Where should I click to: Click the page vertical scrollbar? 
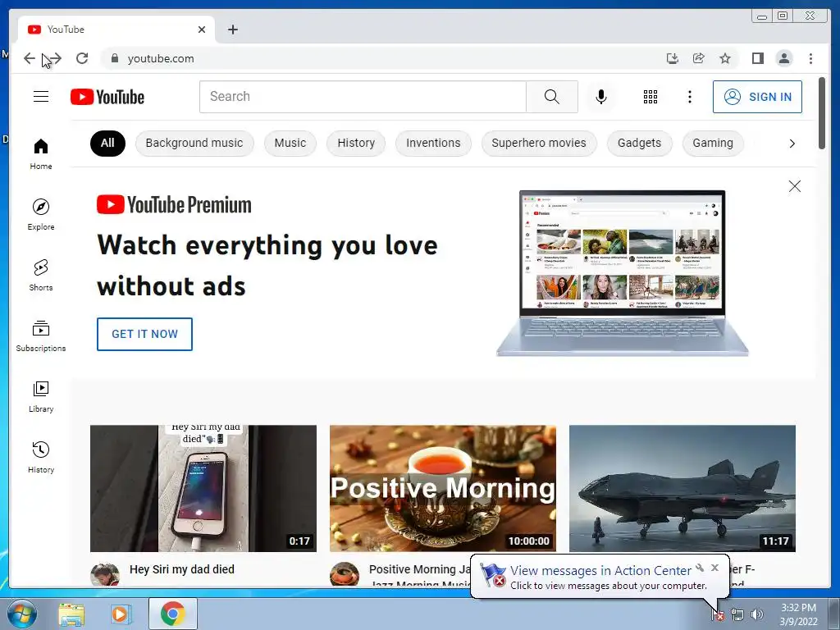point(822,113)
